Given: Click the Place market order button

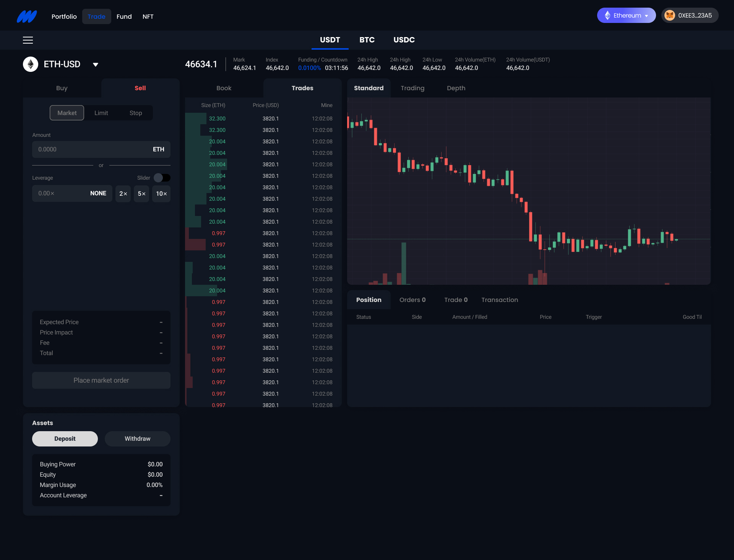Looking at the screenshot, I should click(101, 380).
